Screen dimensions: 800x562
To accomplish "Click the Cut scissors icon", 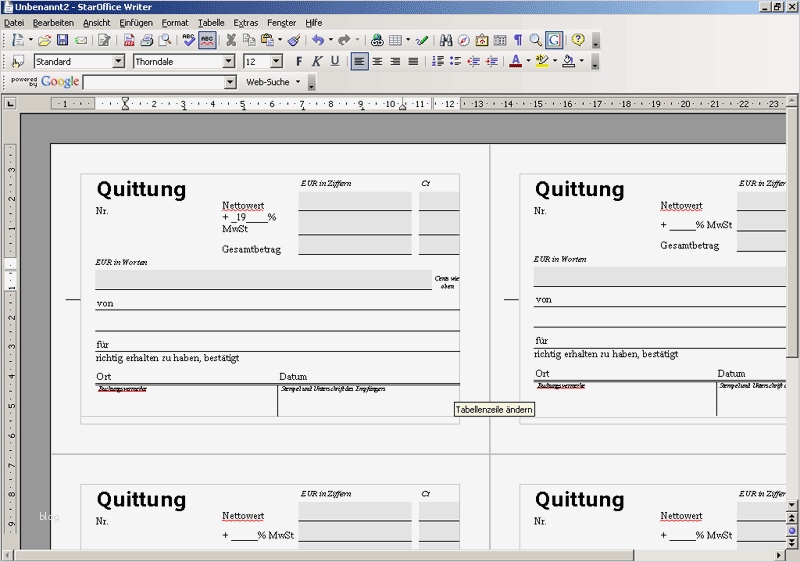I will 231,41.
